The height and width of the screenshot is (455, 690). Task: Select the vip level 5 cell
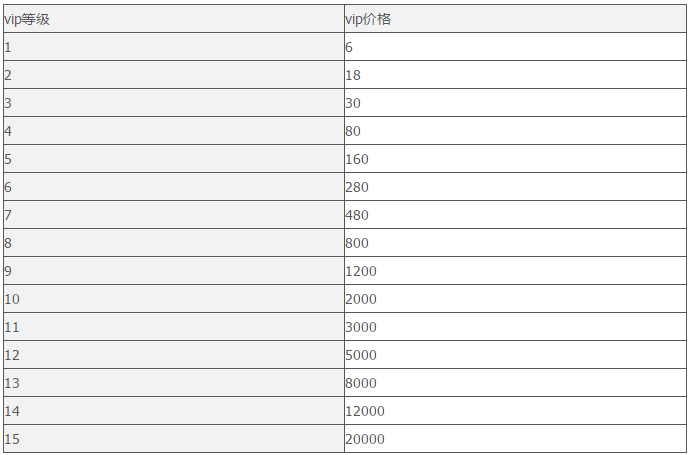(x=173, y=159)
